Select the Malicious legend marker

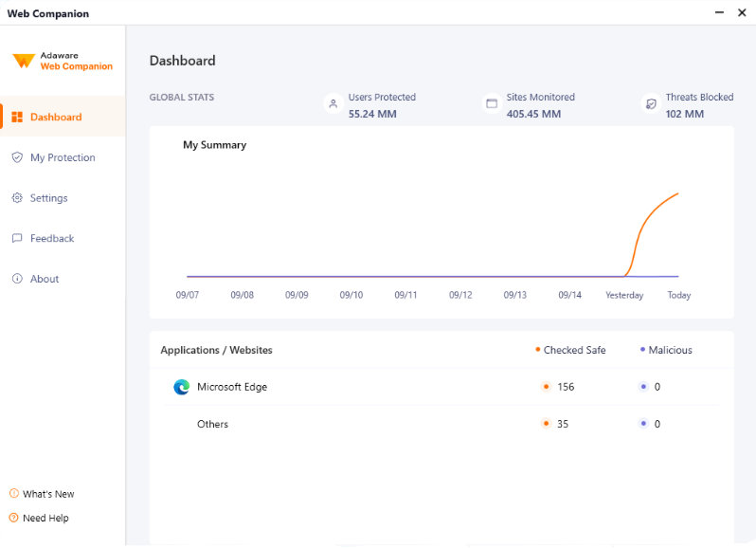643,350
